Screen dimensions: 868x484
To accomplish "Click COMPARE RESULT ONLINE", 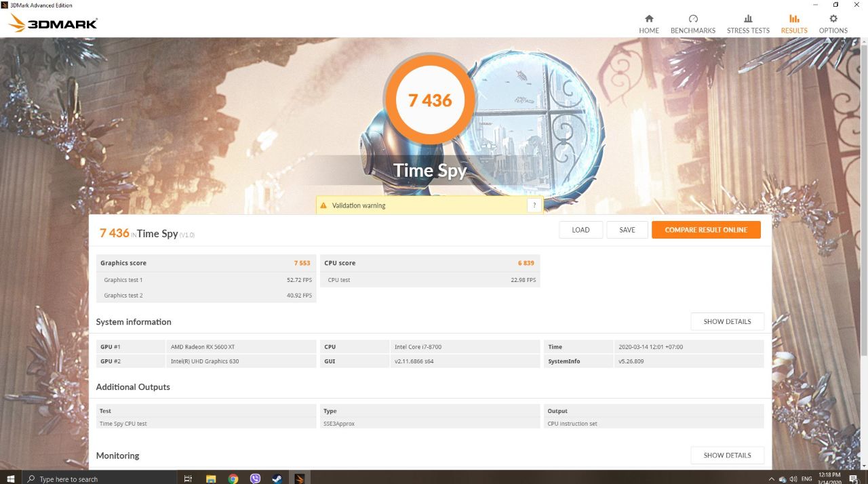I will pyautogui.click(x=706, y=230).
